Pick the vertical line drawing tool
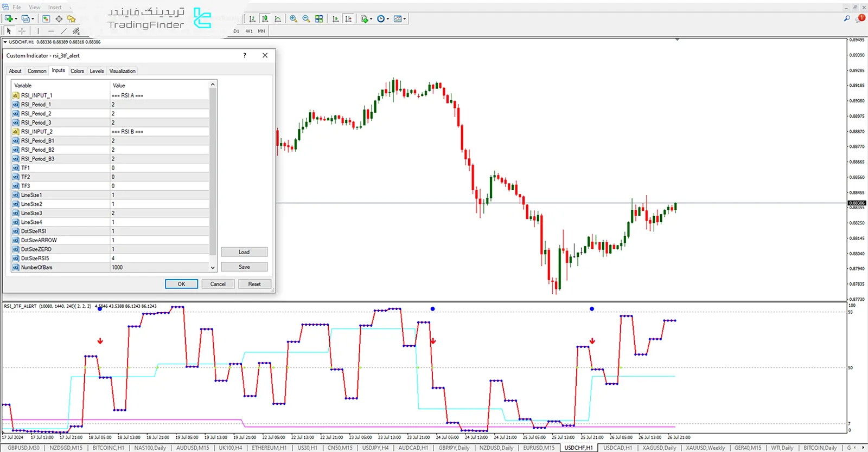Screen dimensions: 868x452 click(x=38, y=31)
